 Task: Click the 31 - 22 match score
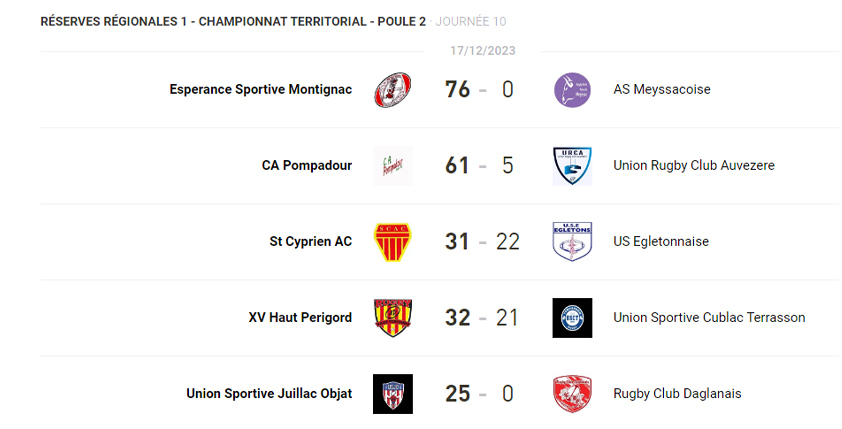pos(482,242)
